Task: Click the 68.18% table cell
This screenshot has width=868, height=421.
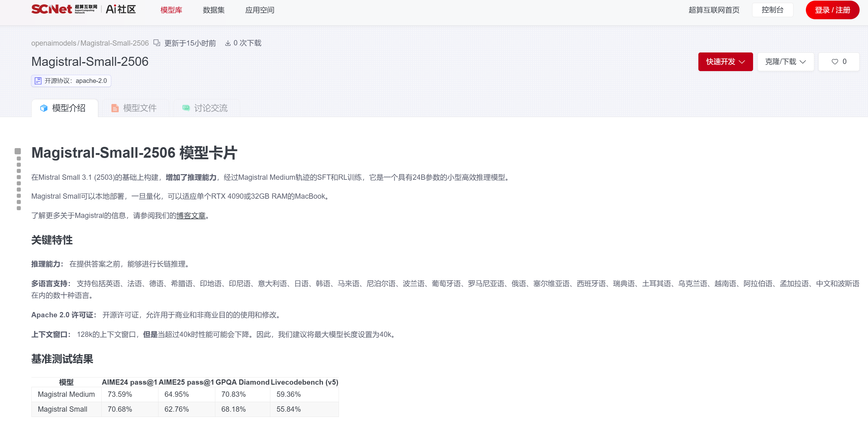Action: pos(243,409)
